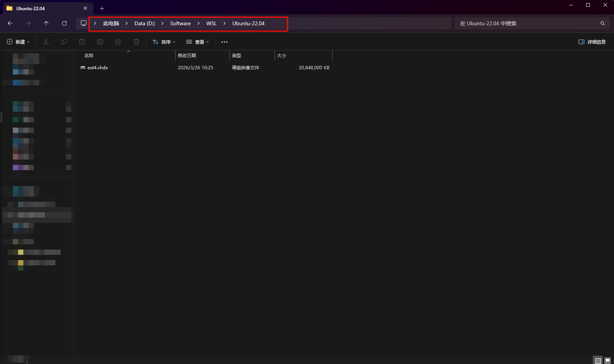Expand chevron after Software breadcrumb
Screen dimensions: 614x364
click(x=199, y=23)
